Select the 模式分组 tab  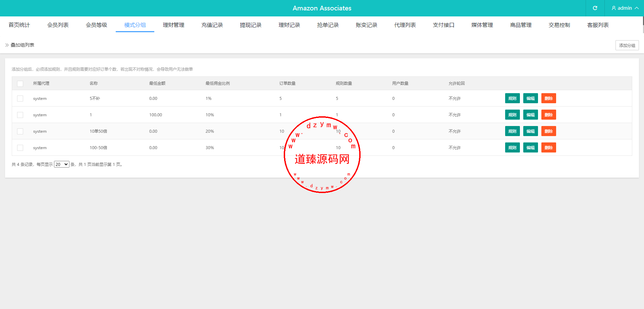[x=135, y=25]
